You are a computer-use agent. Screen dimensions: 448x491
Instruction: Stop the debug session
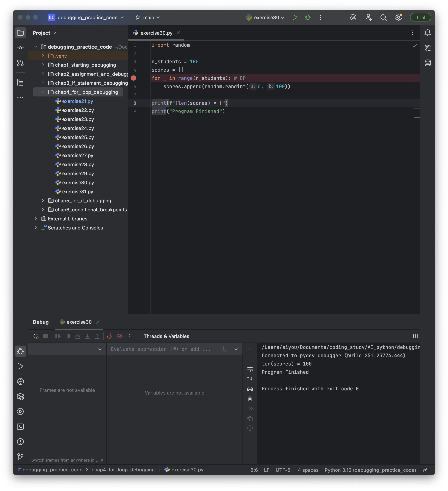coord(46,336)
